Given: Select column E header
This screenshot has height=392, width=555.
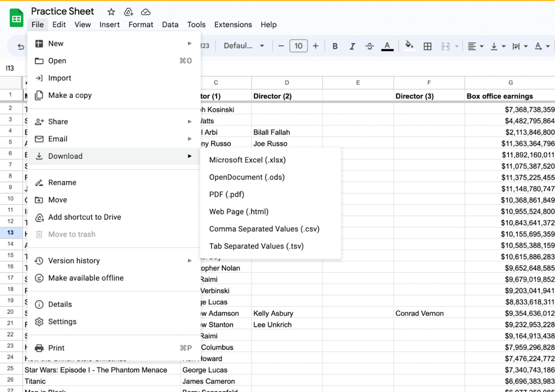Looking at the screenshot, I should (358, 82).
